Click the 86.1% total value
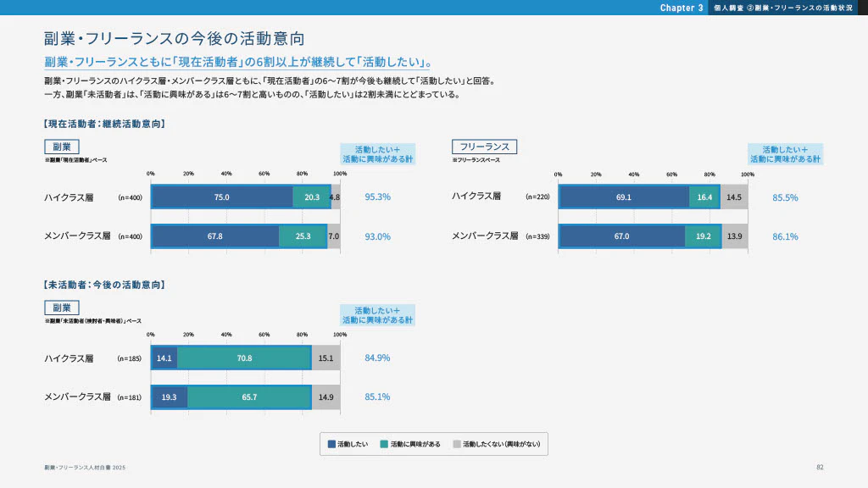 click(x=785, y=237)
